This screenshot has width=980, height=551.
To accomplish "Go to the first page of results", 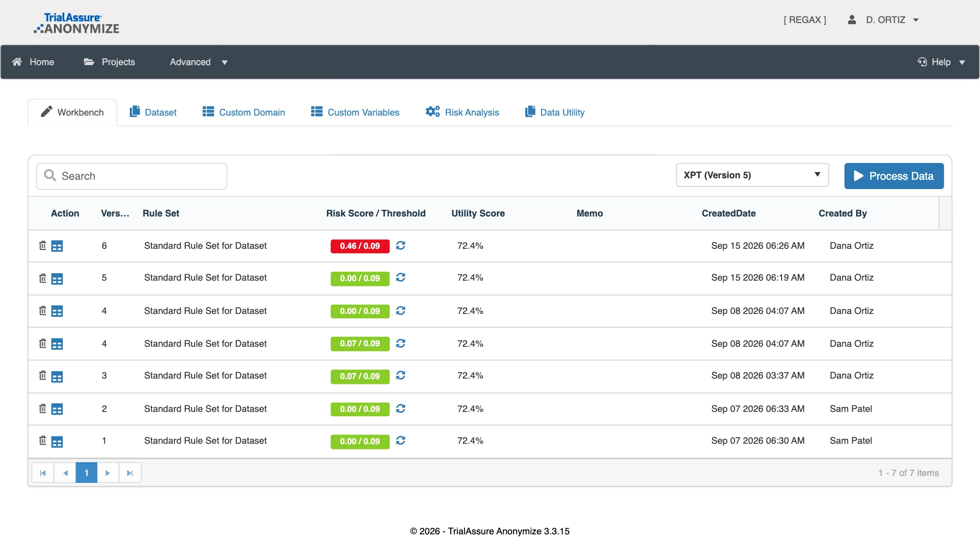I will click(x=43, y=473).
